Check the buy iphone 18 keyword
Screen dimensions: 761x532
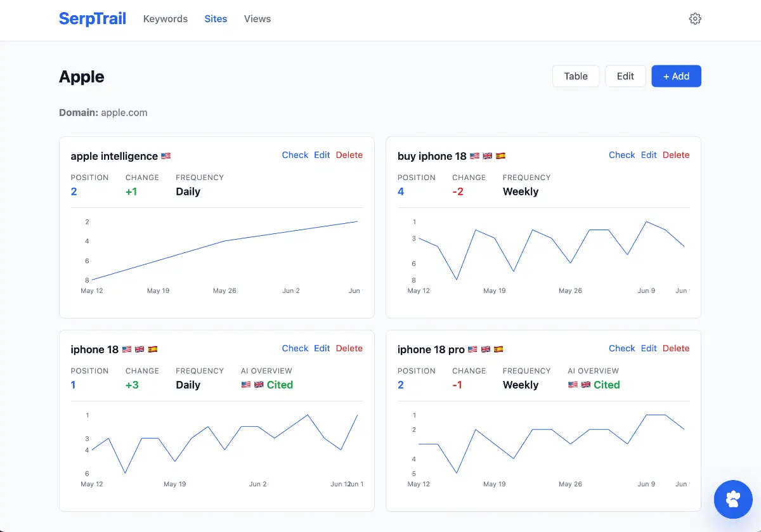coord(622,155)
